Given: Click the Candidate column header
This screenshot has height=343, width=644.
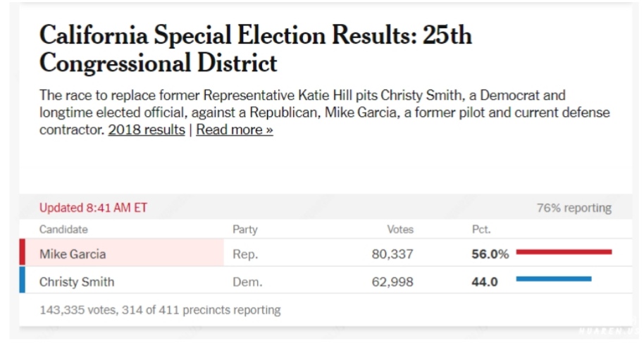Looking at the screenshot, I should (63, 230).
